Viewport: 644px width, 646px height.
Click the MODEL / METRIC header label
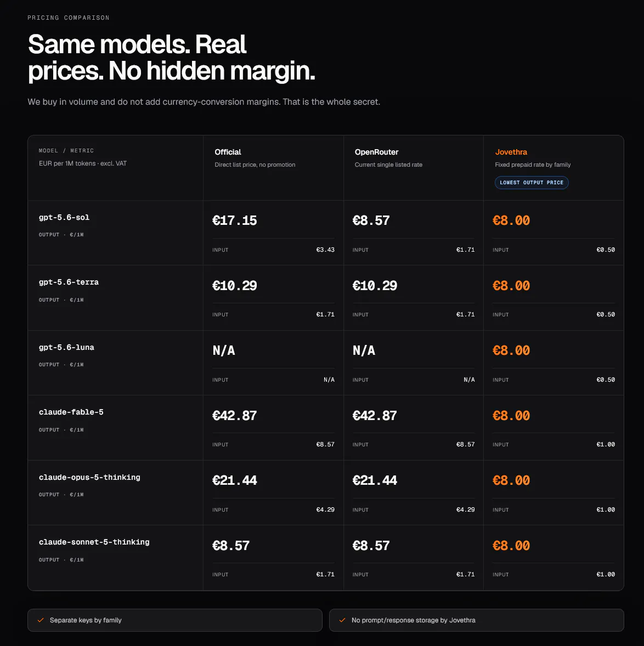(66, 151)
